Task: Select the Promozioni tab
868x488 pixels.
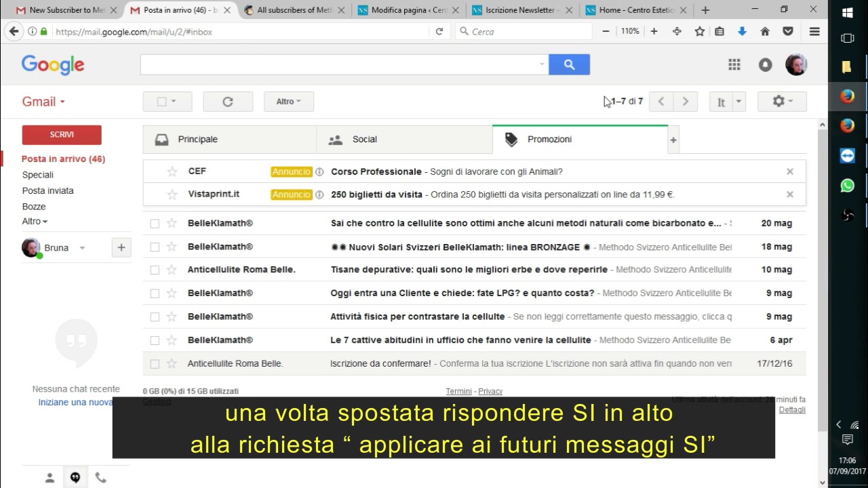Action: click(x=580, y=140)
